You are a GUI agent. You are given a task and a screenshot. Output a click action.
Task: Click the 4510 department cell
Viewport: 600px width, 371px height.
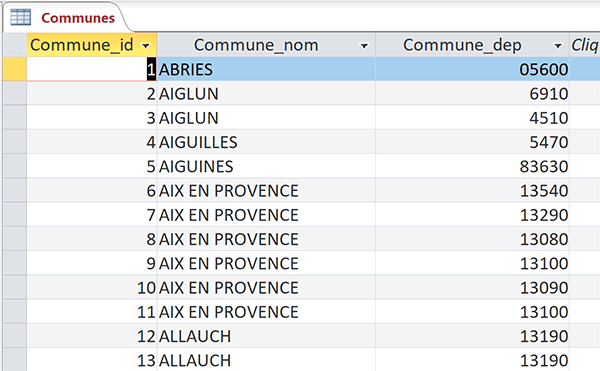(472, 118)
